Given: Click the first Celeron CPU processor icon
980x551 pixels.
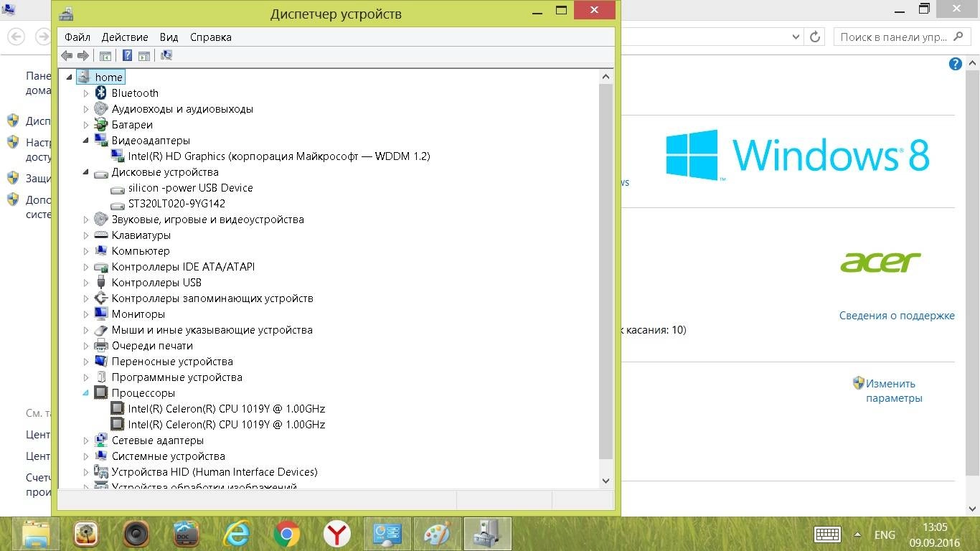Looking at the screenshot, I should point(118,408).
